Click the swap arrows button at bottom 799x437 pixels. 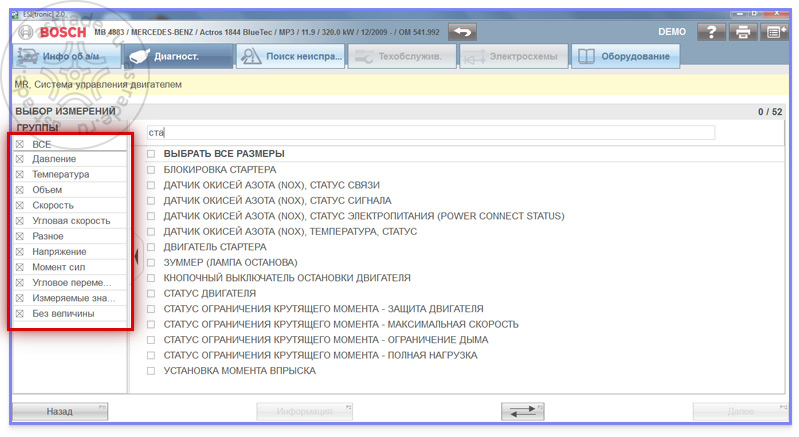(x=522, y=411)
